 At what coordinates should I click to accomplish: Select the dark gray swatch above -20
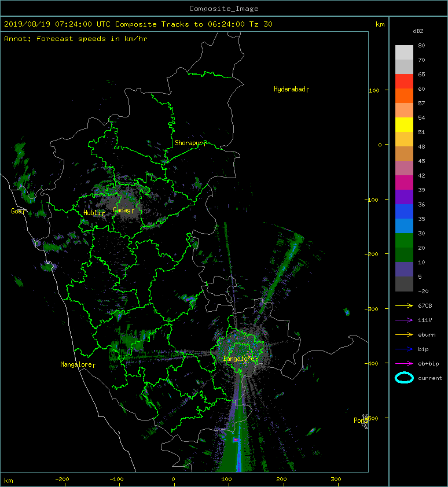[x=404, y=283]
